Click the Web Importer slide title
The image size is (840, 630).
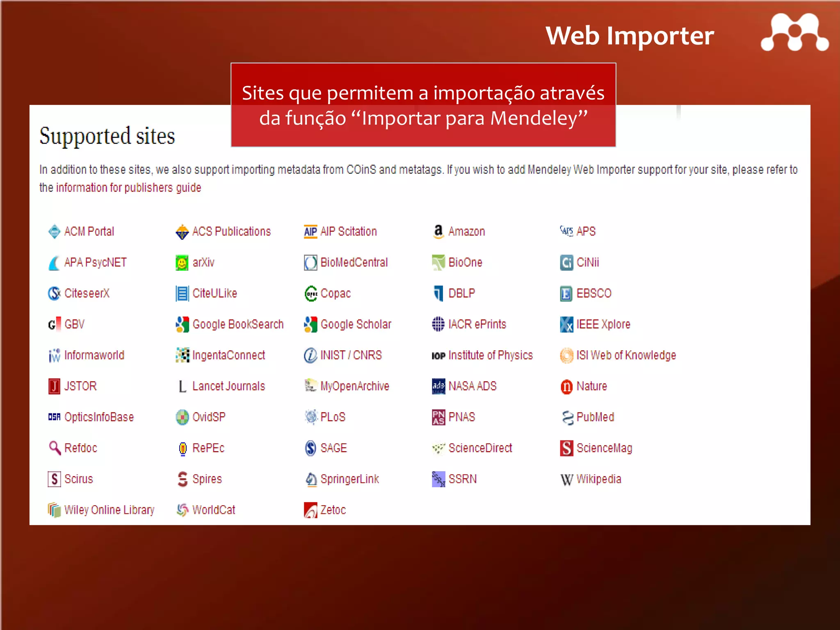click(x=630, y=36)
